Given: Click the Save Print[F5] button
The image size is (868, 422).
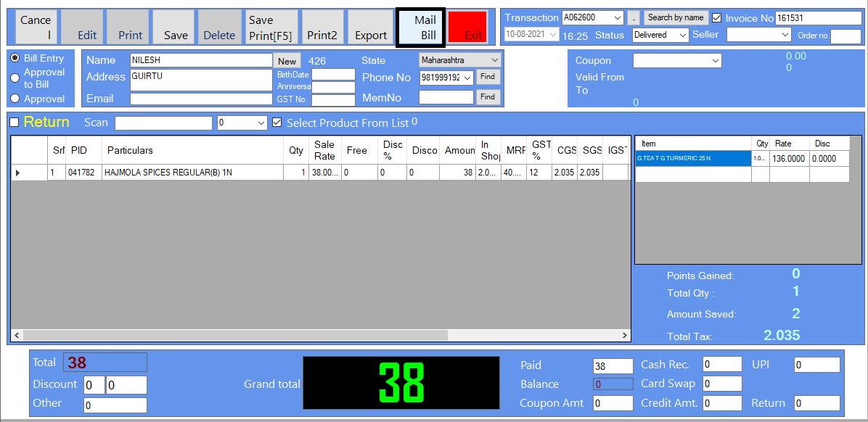Looking at the screenshot, I should click(271, 28).
